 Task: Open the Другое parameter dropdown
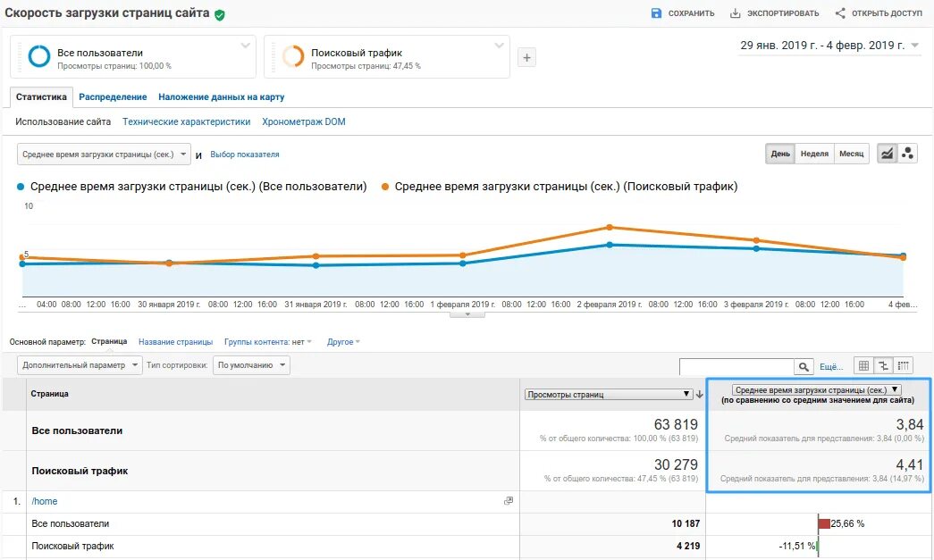click(x=344, y=342)
